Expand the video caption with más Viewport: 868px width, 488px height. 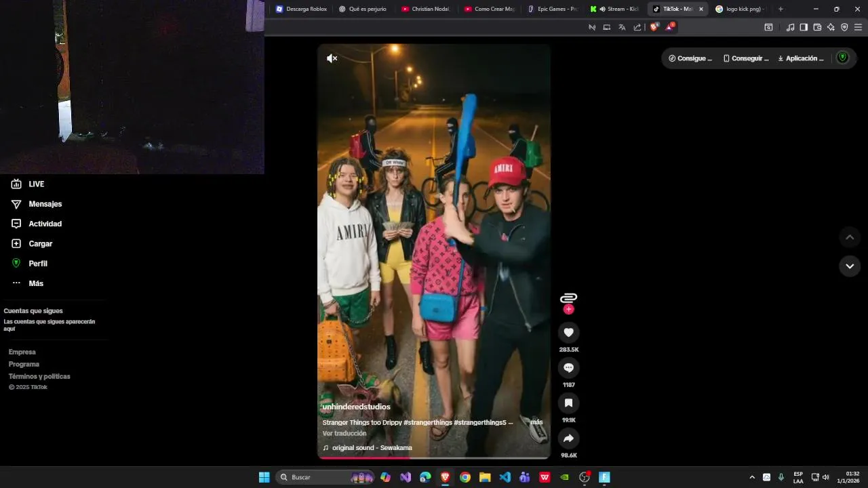[536, 422]
